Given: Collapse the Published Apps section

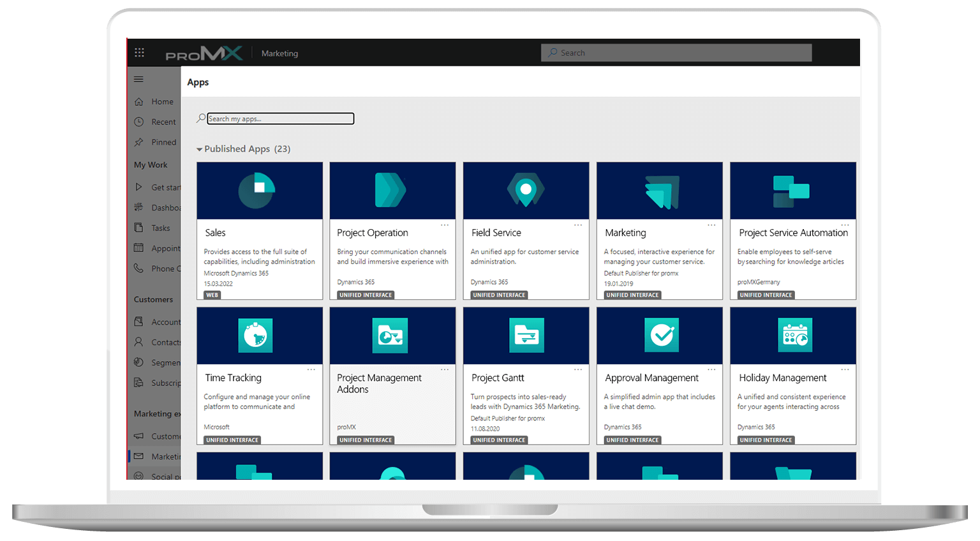Looking at the screenshot, I should coord(200,149).
